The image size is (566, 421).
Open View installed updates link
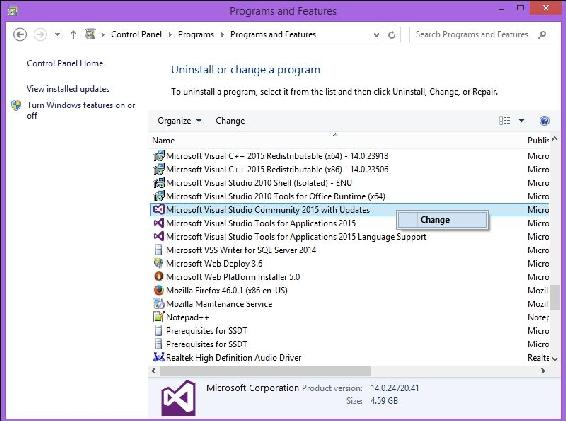[68, 89]
